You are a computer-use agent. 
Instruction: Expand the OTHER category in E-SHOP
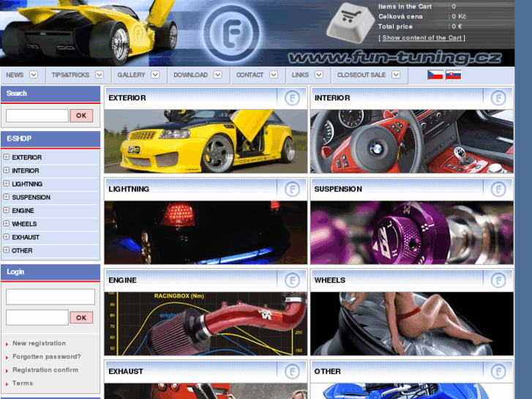[7, 250]
